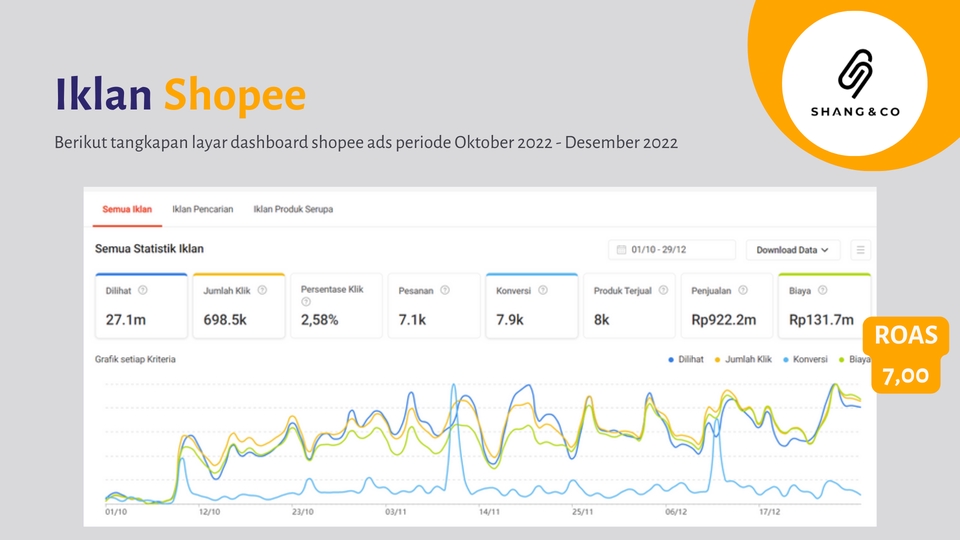This screenshot has width=960, height=540.
Task: Click the Dilihat legend entry
Action: coord(686,359)
